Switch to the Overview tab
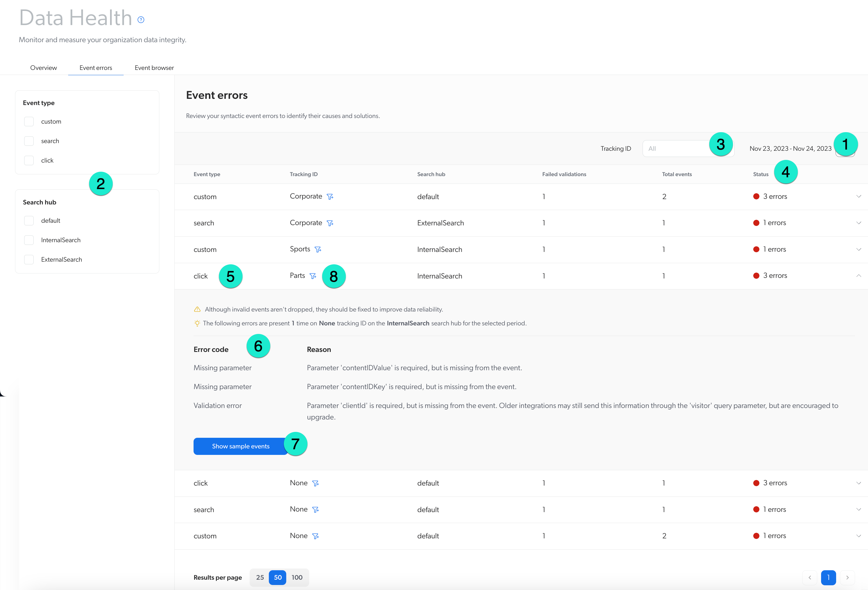The width and height of the screenshot is (868, 590). pyautogui.click(x=42, y=68)
